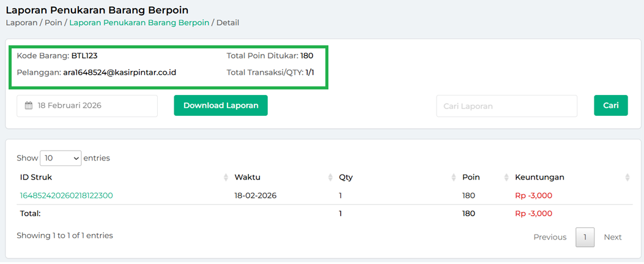Screen dimensions: 644x264
Task: Sort by Waktu column arrows
Action: (331, 178)
